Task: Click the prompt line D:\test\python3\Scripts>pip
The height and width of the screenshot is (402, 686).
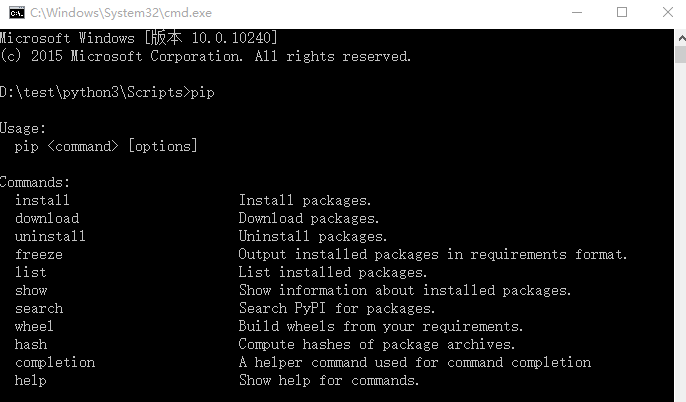Action: (x=108, y=92)
